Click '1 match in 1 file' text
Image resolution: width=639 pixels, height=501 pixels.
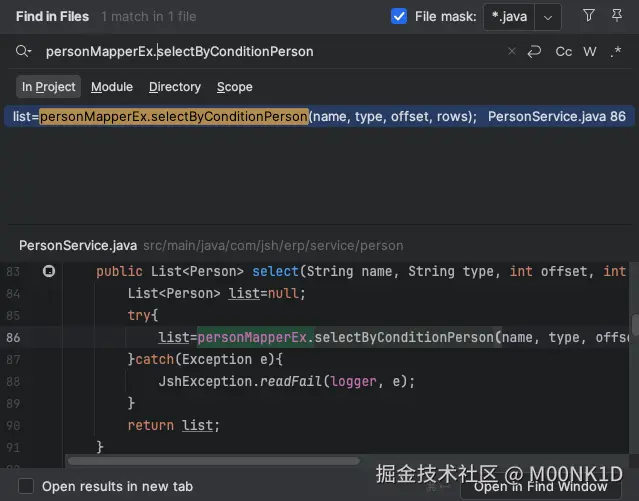148,17
